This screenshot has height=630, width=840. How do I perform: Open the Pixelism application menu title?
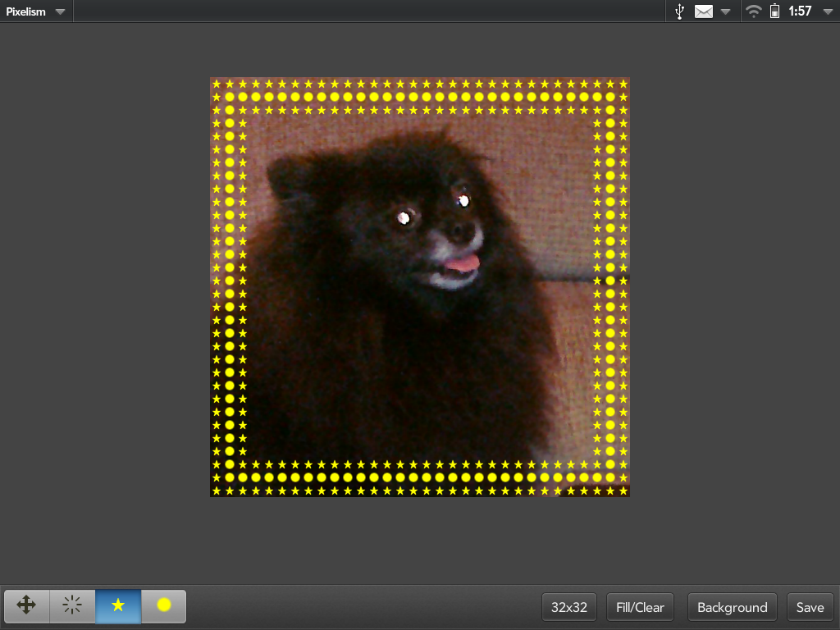(26, 11)
